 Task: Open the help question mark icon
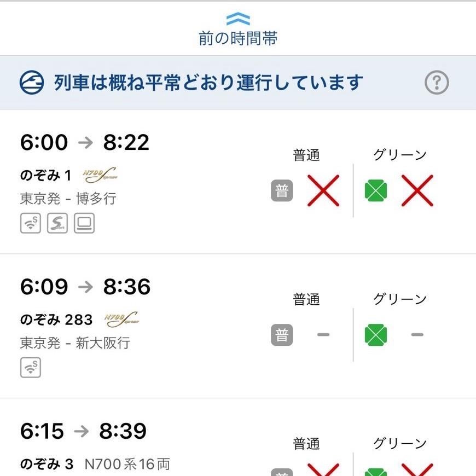click(x=437, y=83)
